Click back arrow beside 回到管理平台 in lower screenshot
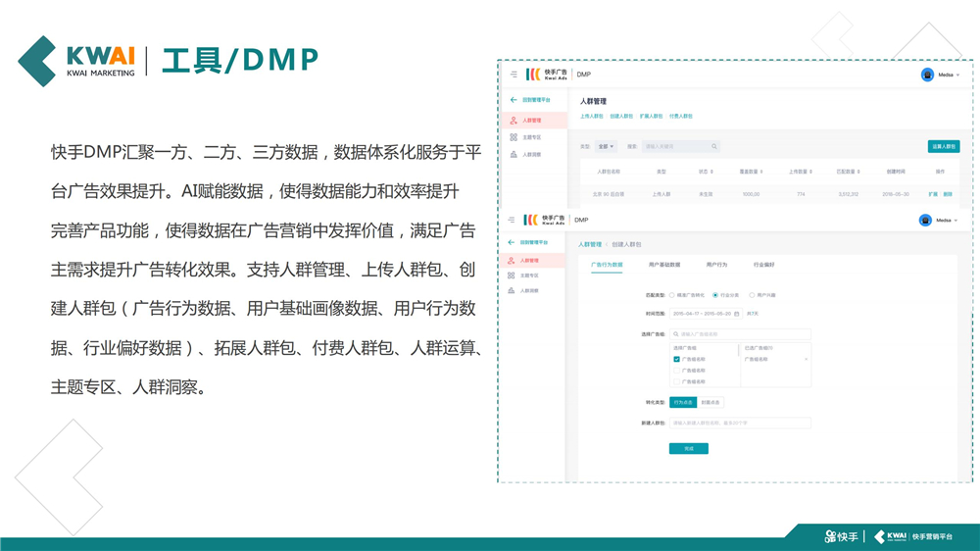This screenshot has width=980, height=551. tap(512, 242)
